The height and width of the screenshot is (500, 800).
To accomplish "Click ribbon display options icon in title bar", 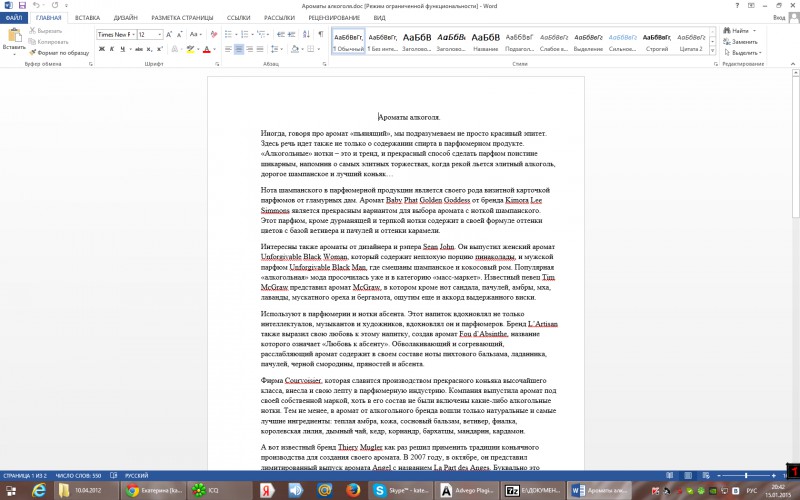I will tap(751, 5).
